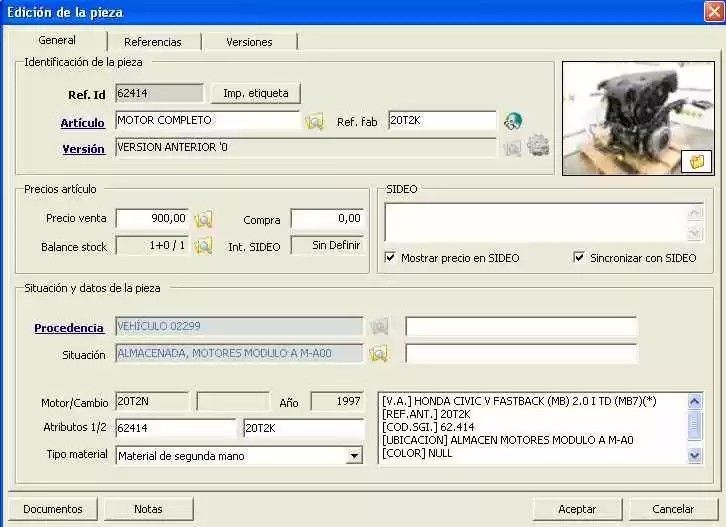Click the globe icon beside Ref. fab
Image resolution: width=726 pixels, height=527 pixels.
(513, 121)
